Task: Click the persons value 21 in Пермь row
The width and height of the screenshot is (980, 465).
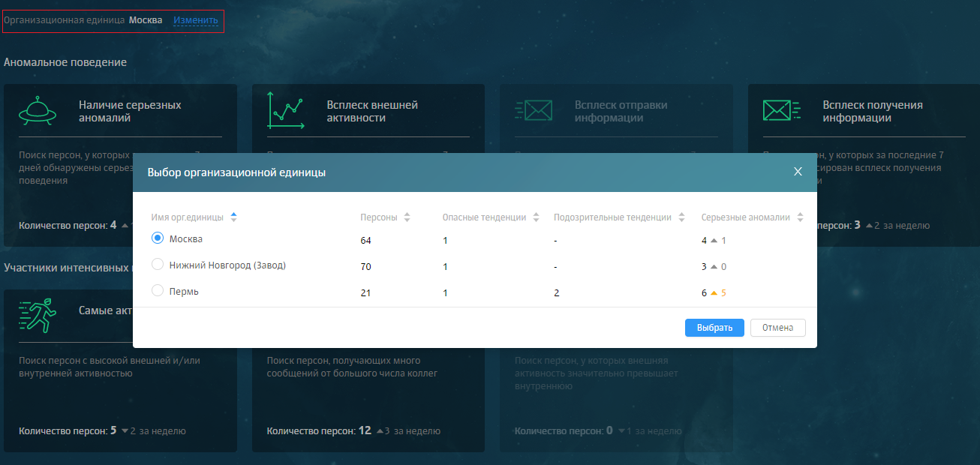Action: [366, 293]
